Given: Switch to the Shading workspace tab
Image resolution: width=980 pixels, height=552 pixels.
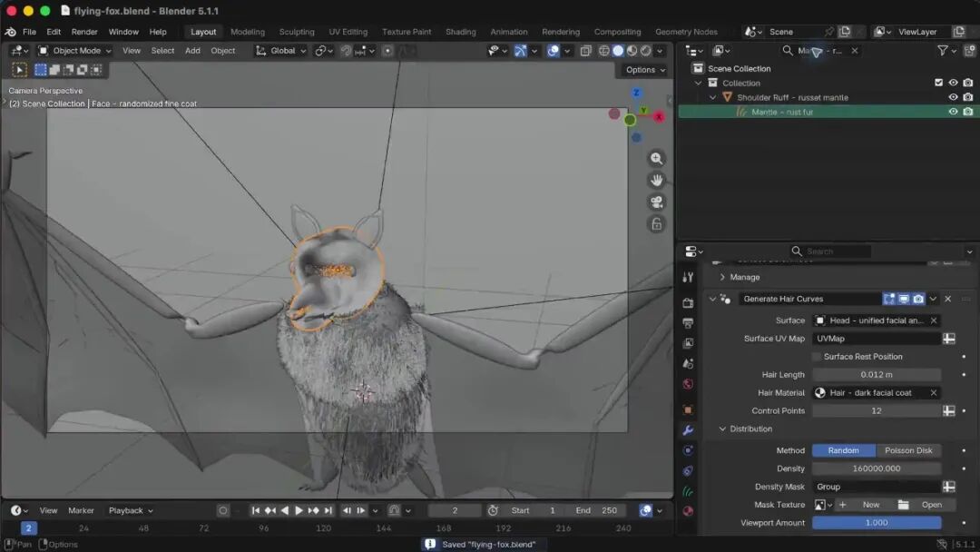Looking at the screenshot, I should 461,32.
